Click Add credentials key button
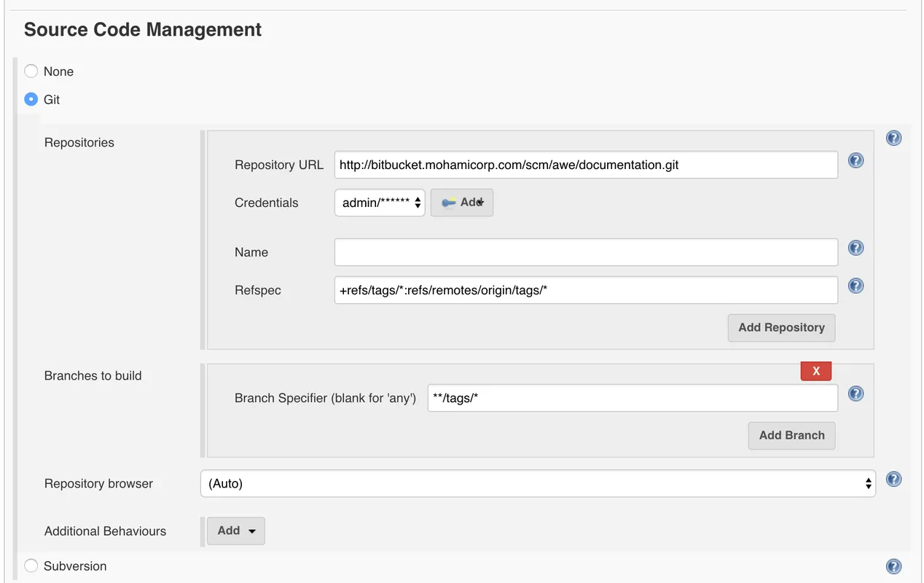Image resolution: width=924 pixels, height=583 pixels. 462,203
